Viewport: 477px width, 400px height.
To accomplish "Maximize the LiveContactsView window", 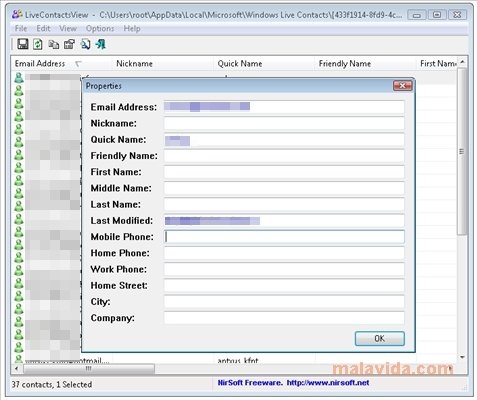I will tap(437, 15).
